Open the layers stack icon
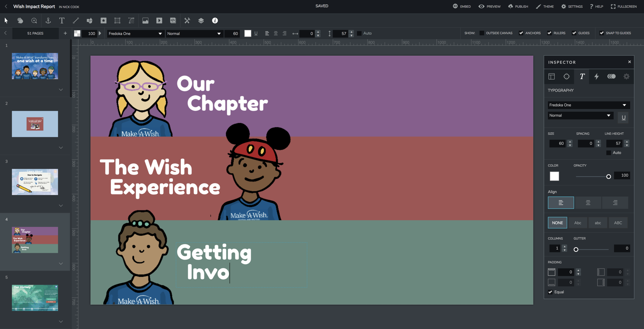Screen dimensions: 644x329 pos(201,21)
